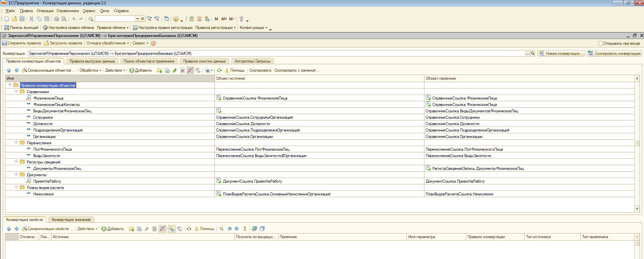Toggle the disabled-properties display button in lower toolbar
Screen dimensions: 644x259
coord(162,229)
